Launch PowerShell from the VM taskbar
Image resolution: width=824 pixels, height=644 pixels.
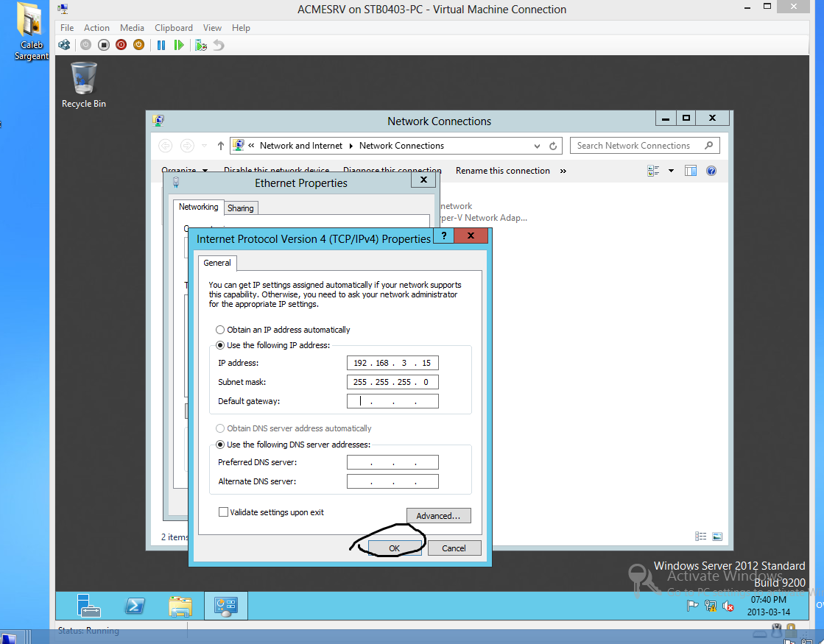135,606
